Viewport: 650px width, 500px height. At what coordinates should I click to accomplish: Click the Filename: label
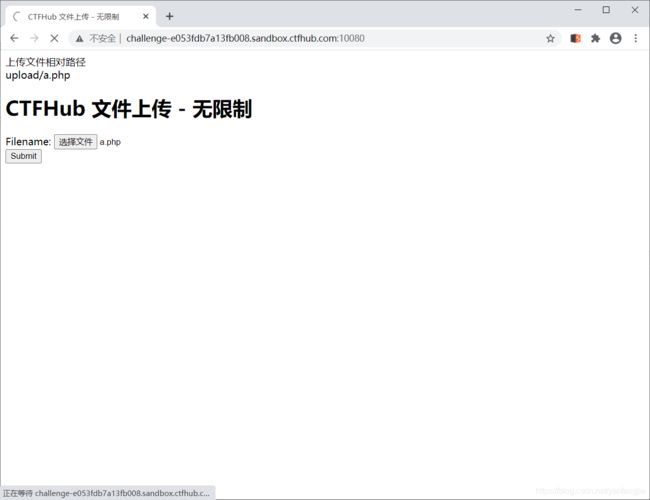[x=28, y=142]
